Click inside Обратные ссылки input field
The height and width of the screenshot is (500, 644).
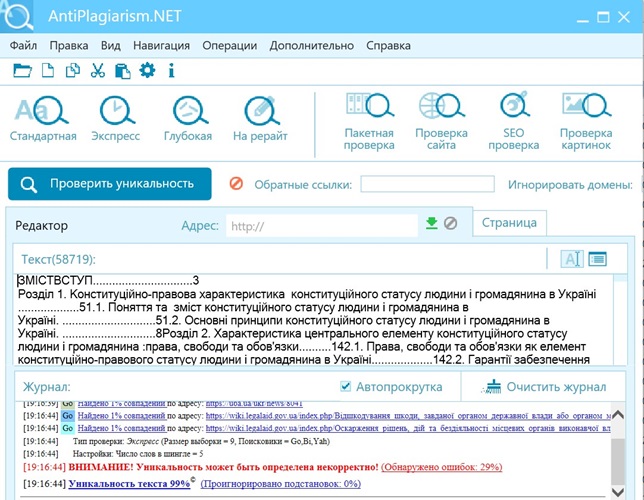428,184
